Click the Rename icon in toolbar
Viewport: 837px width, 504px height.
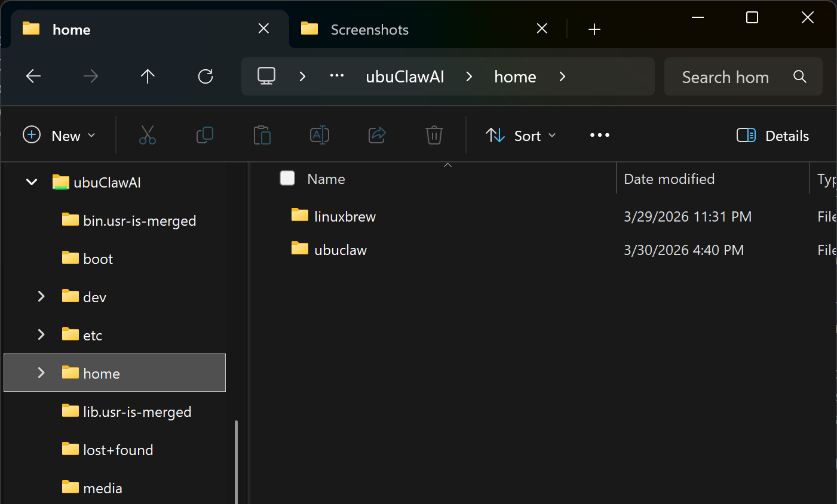tap(320, 135)
